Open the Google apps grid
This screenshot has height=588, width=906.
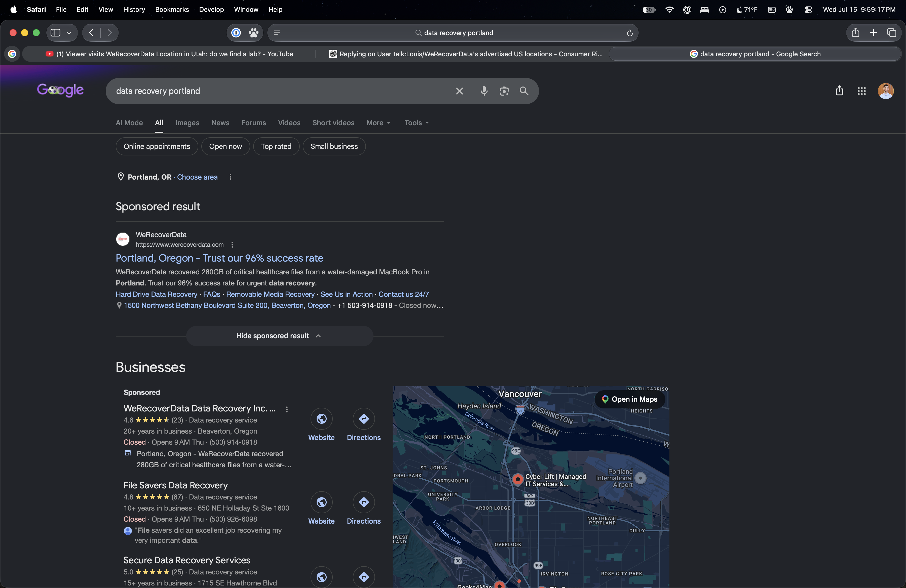click(x=861, y=91)
